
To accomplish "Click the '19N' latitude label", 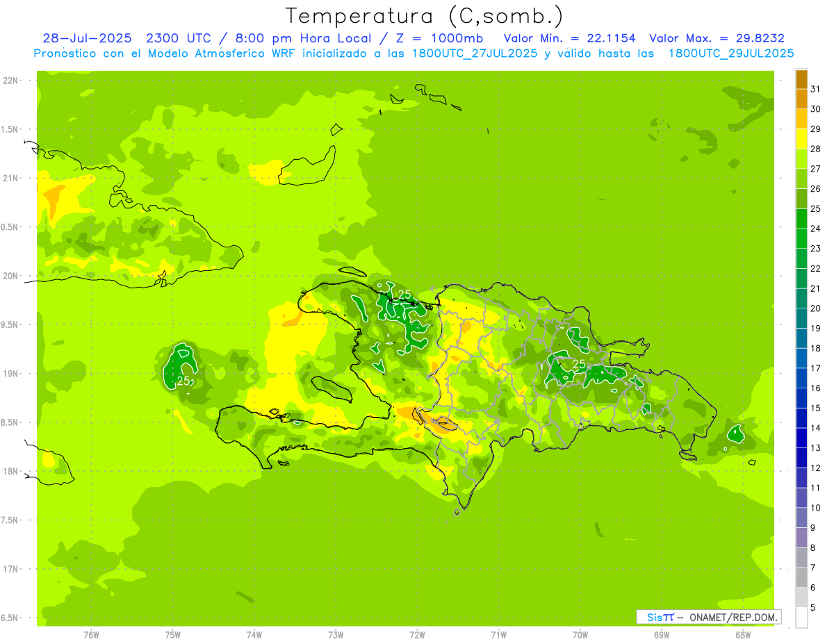I will pyautogui.click(x=11, y=374).
